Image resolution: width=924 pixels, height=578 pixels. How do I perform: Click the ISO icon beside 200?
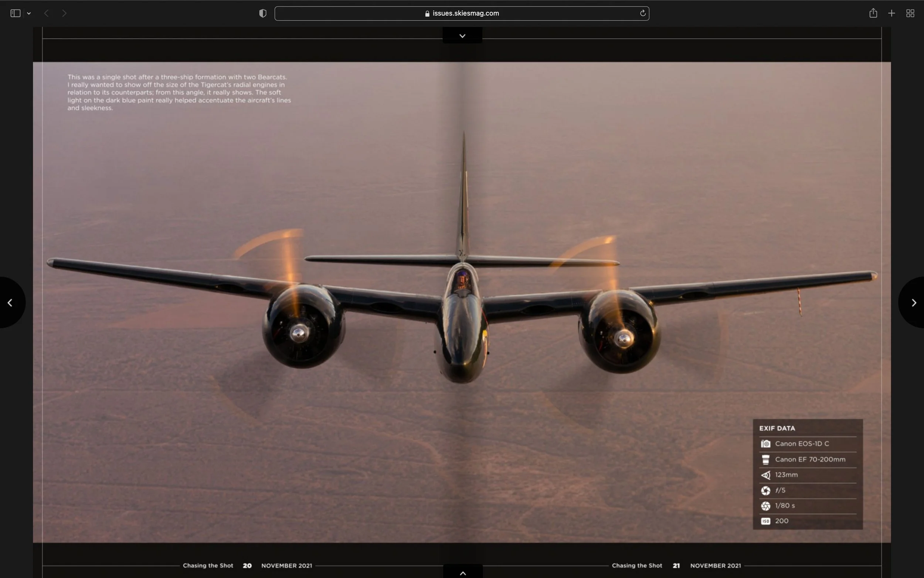tap(765, 521)
